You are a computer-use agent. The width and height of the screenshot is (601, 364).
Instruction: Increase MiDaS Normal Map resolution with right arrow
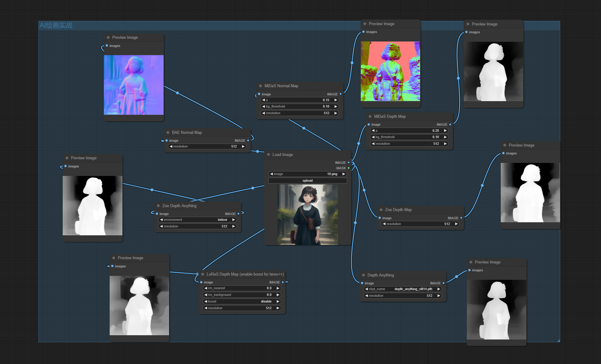tap(336, 113)
